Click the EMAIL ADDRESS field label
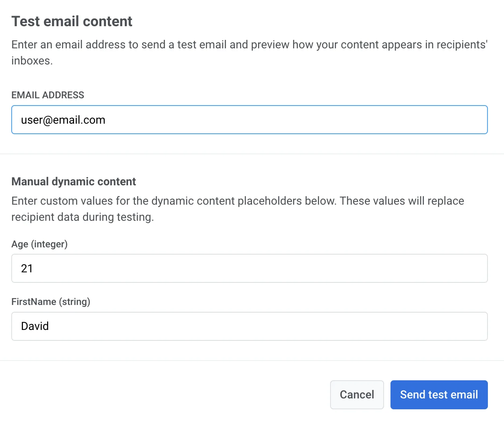The width and height of the screenshot is (504, 423). coord(48,95)
